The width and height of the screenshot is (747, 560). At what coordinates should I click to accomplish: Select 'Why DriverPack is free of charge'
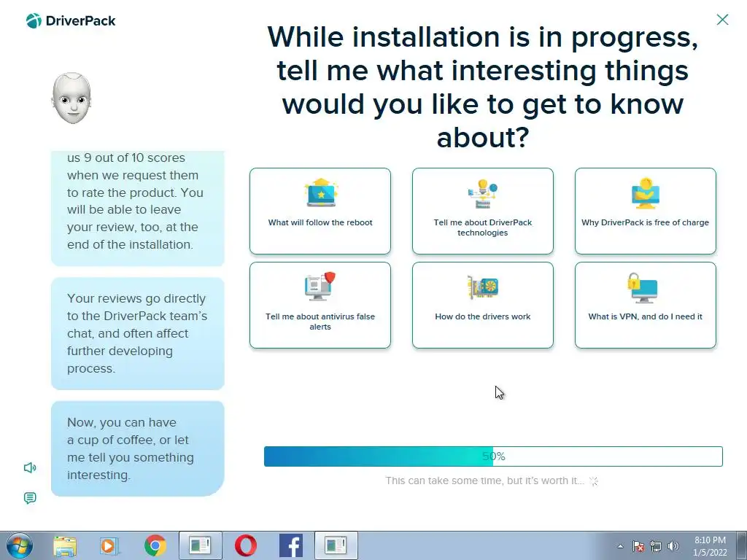click(x=646, y=211)
